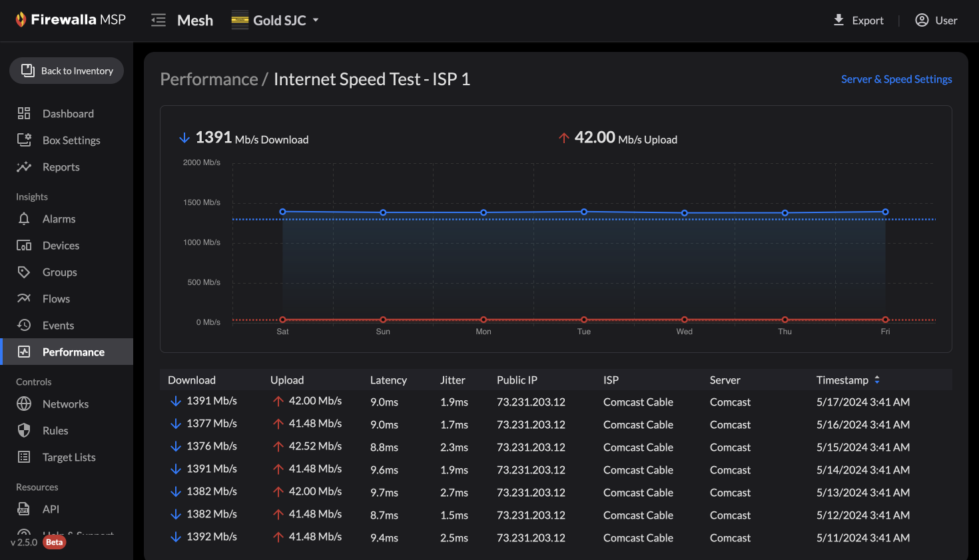Select Networks under Controls
The width and height of the screenshot is (979, 560).
67,404
